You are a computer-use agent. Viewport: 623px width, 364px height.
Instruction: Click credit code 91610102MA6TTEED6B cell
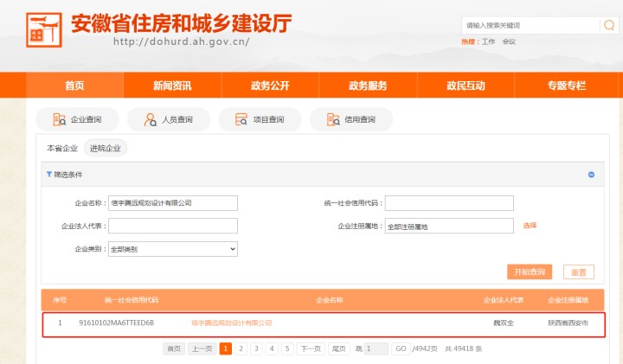(117, 322)
